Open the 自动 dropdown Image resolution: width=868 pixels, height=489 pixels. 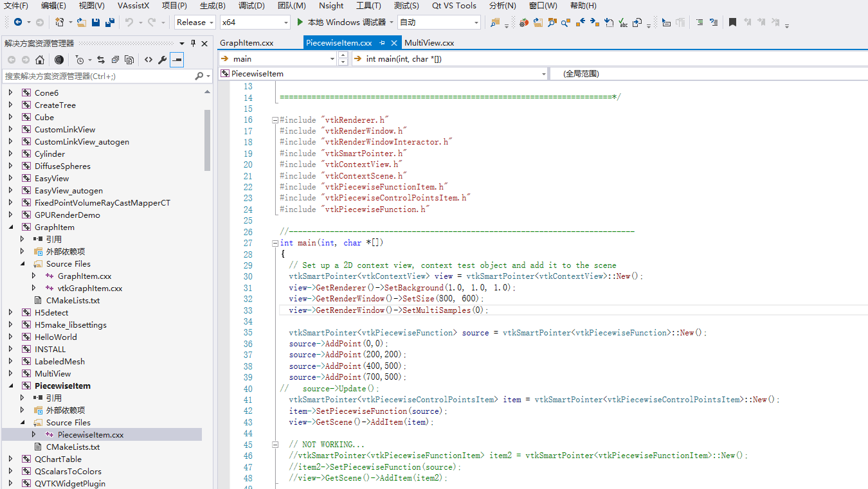tap(439, 22)
